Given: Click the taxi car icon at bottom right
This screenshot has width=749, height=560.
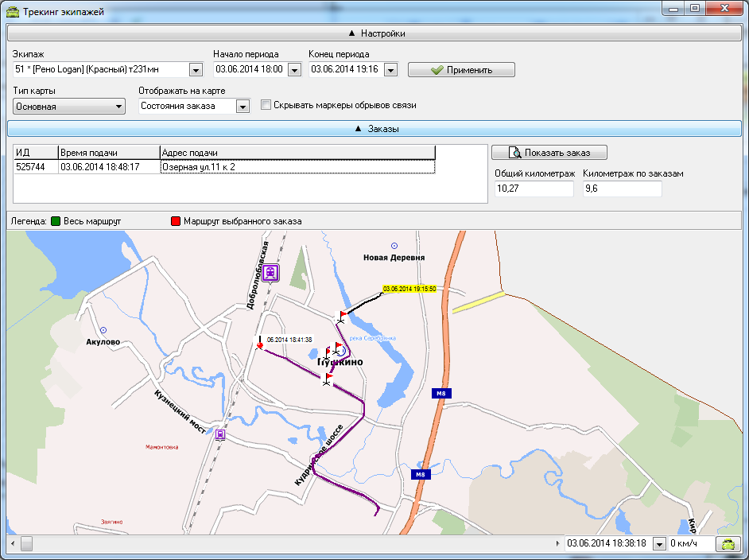Looking at the screenshot, I should point(728,544).
